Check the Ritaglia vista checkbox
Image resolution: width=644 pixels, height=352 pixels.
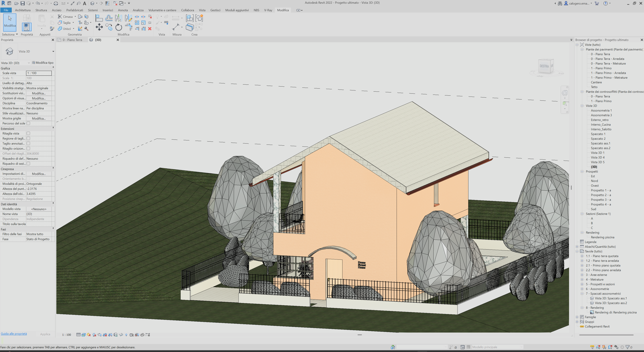pyautogui.click(x=29, y=133)
